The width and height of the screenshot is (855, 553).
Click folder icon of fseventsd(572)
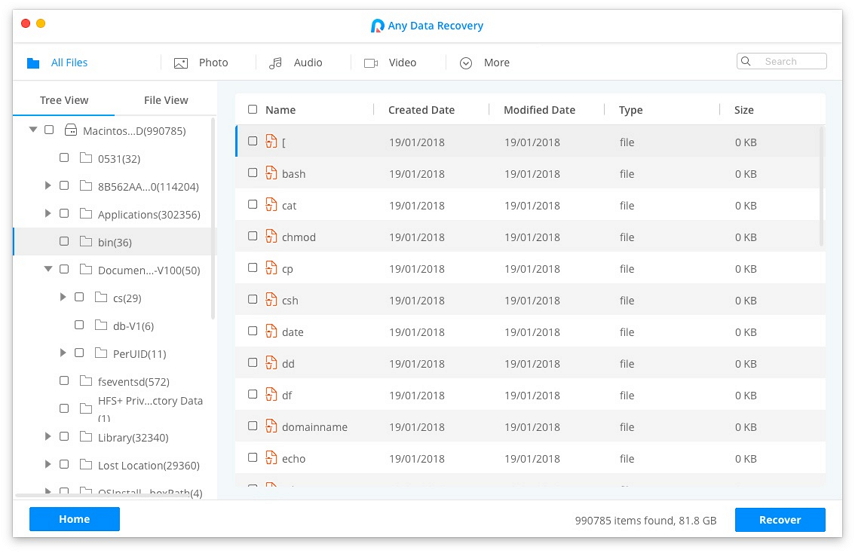(x=86, y=381)
